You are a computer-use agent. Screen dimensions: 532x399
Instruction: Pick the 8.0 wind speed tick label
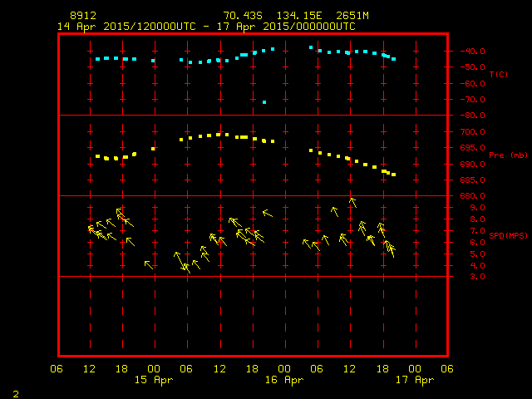click(x=477, y=219)
